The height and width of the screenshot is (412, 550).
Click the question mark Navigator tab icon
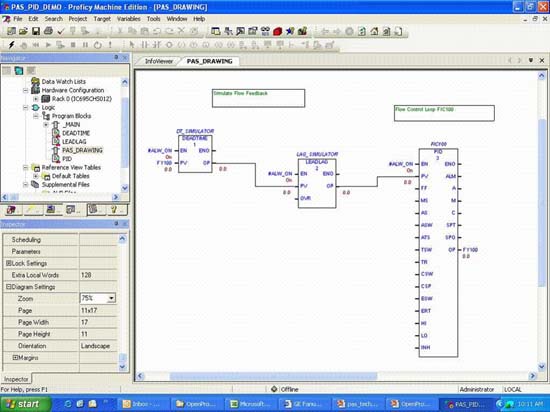pyautogui.click(x=114, y=210)
